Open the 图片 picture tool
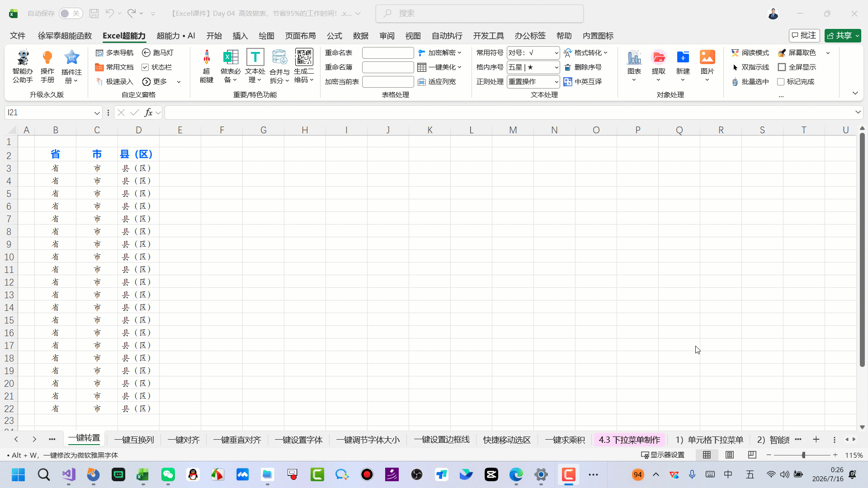The width and height of the screenshot is (868, 488). click(707, 57)
